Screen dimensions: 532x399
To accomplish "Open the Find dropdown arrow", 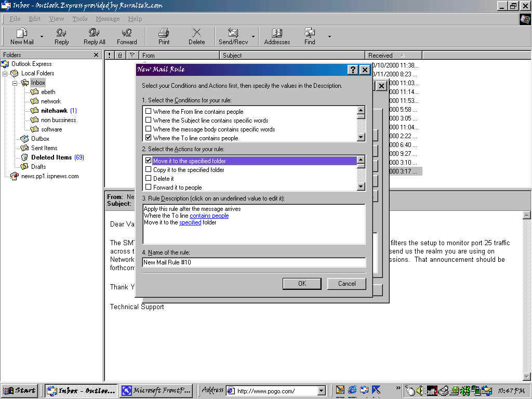I will click(329, 36).
